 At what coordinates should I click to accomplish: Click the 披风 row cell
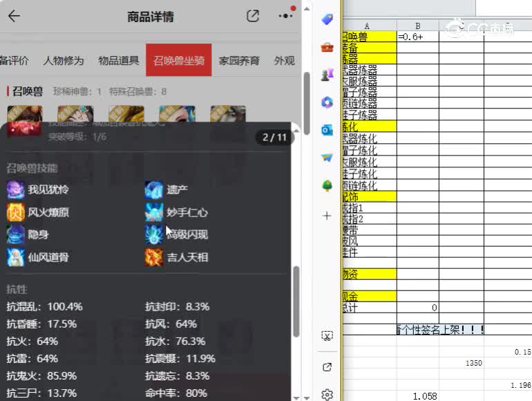click(369, 241)
